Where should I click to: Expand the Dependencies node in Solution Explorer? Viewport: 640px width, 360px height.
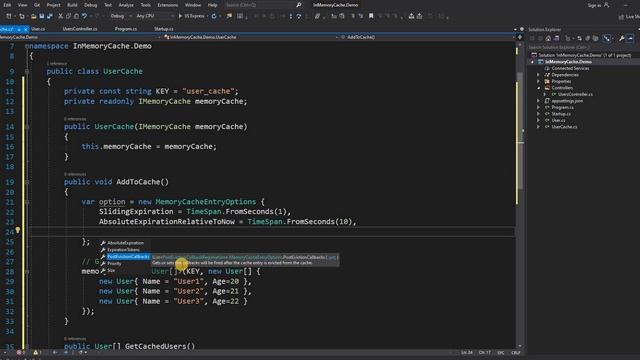(x=538, y=75)
